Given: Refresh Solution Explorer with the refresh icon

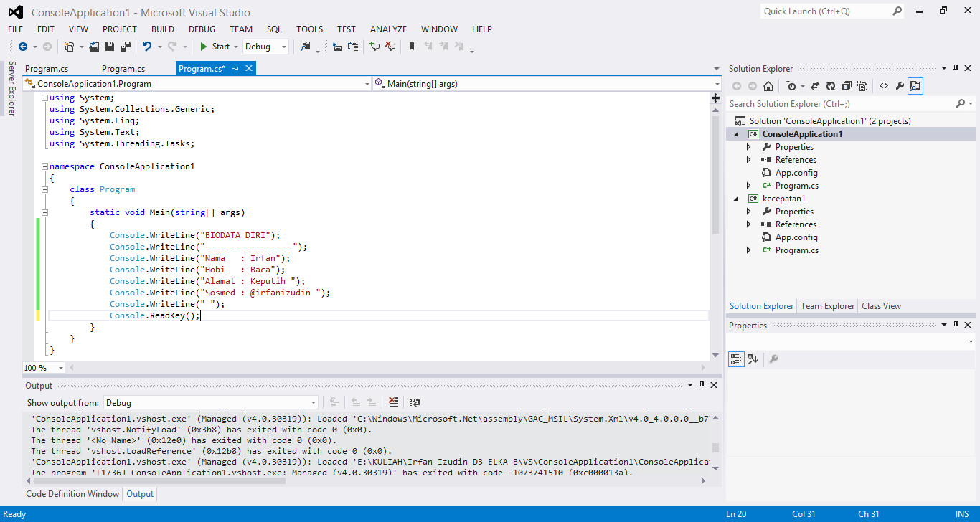Looking at the screenshot, I should coord(831,86).
